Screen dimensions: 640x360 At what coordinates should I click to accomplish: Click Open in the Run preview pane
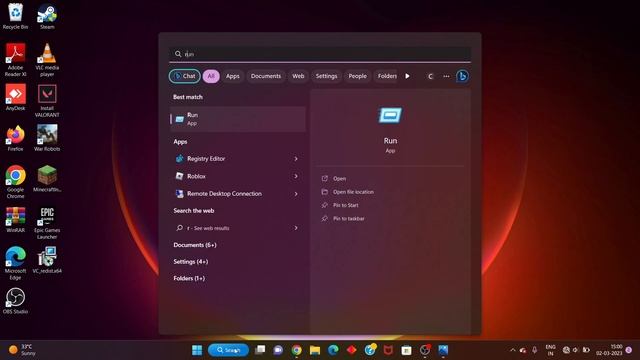pyautogui.click(x=339, y=178)
